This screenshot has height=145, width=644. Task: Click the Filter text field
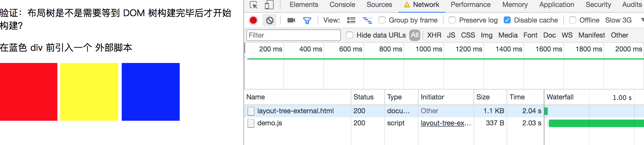tap(293, 35)
